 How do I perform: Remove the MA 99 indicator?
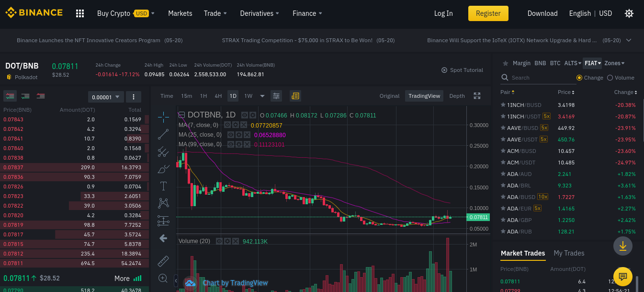coord(247,144)
